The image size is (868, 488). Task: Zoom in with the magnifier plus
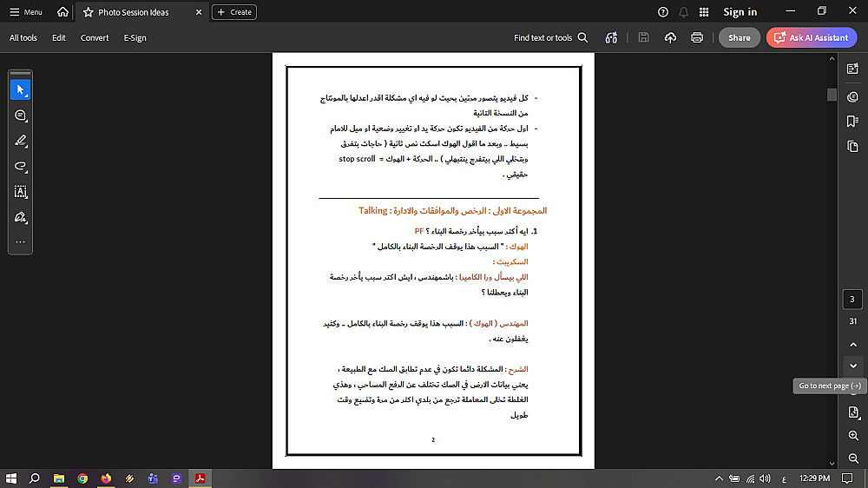click(x=853, y=435)
